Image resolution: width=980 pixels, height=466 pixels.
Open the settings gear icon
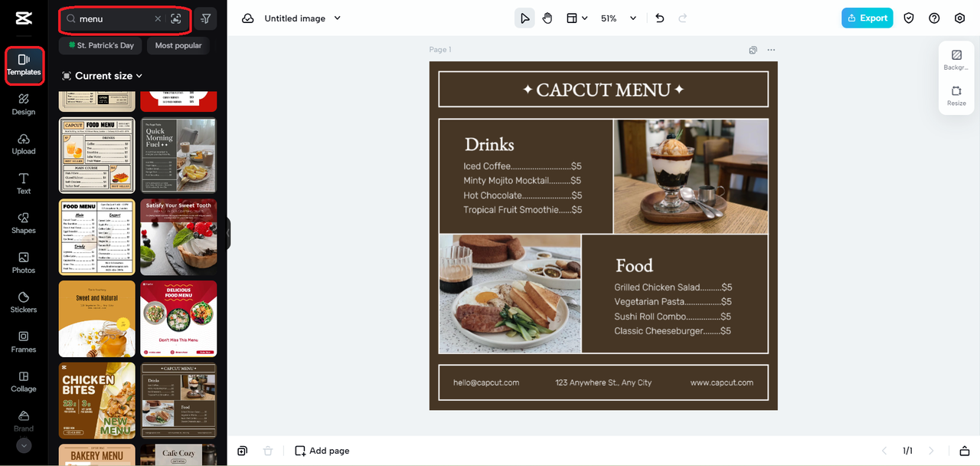point(960,18)
